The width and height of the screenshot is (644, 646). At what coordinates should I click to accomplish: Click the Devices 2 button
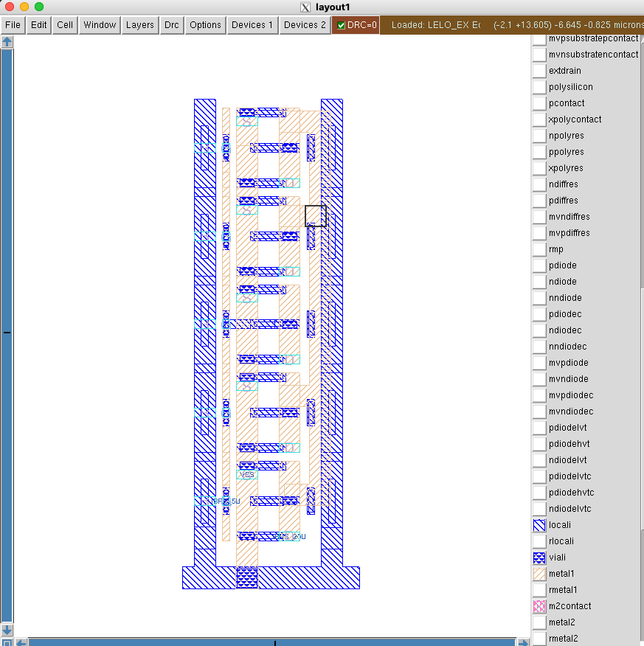click(x=305, y=25)
